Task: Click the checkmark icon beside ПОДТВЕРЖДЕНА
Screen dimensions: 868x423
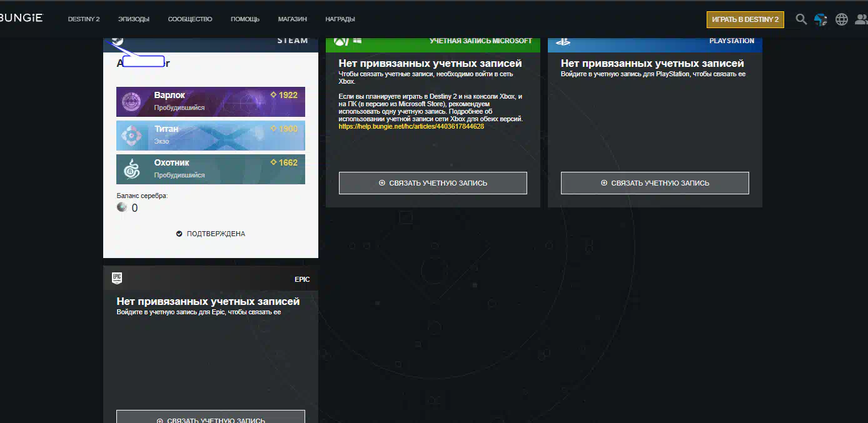Action: [179, 234]
